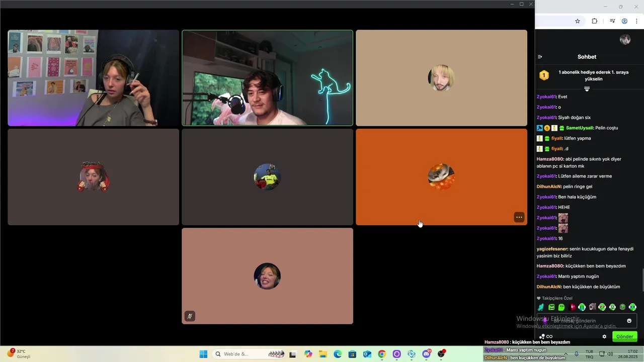Insert the angry green square emote

(x=551, y=307)
